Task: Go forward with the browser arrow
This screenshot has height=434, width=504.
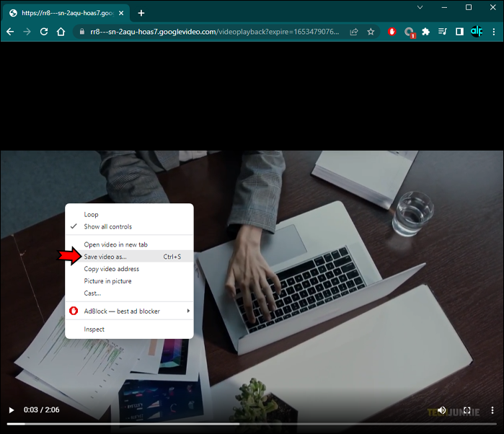Action: 27,32
